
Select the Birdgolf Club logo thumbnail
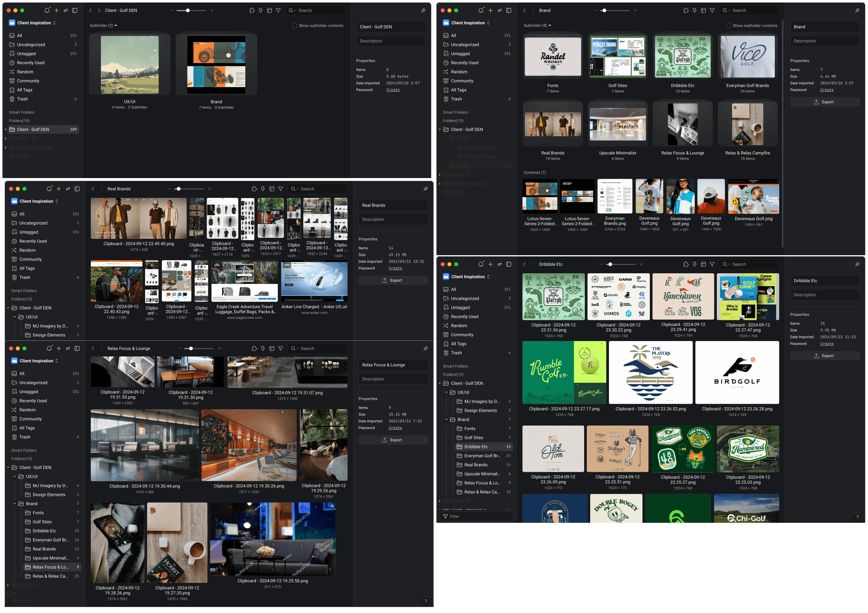737,373
